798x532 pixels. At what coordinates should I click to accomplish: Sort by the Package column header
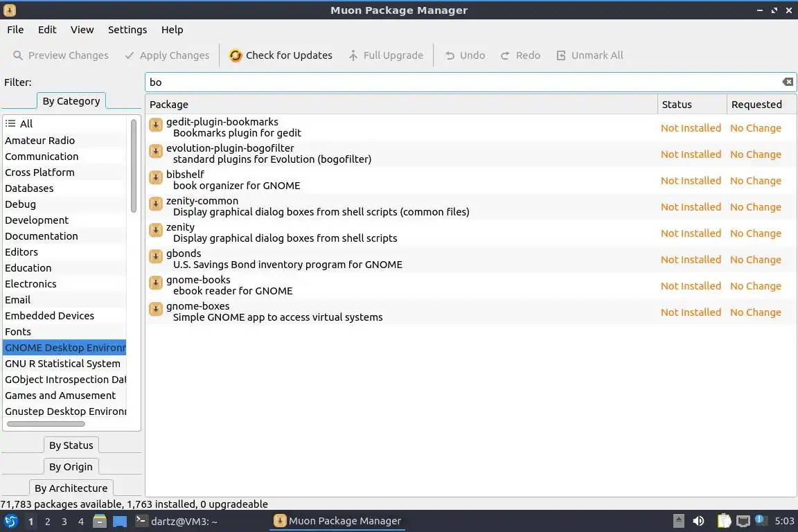(401, 105)
